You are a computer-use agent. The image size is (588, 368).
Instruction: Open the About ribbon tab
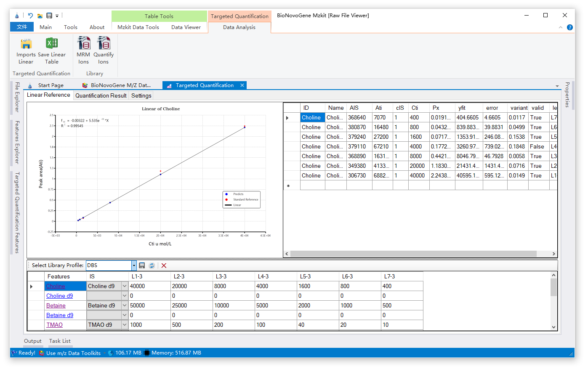coord(97,27)
